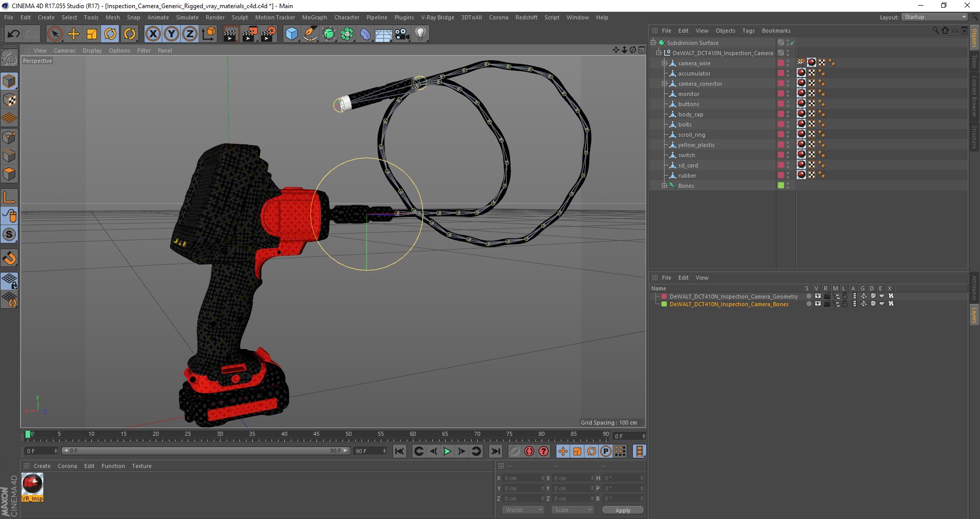Toggle Autokeying in the timeline controls
This screenshot has width=980, height=519.
tap(529, 451)
